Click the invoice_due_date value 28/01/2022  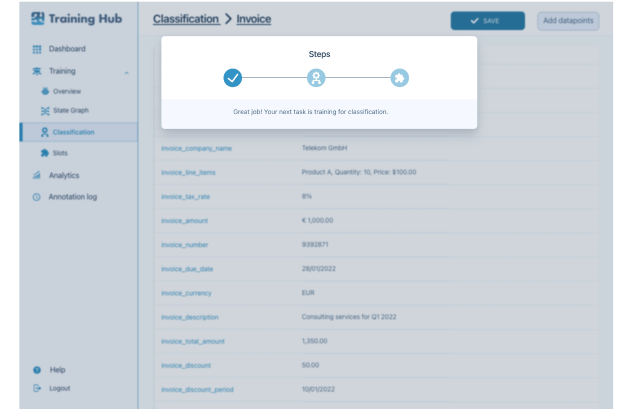pyautogui.click(x=319, y=269)
